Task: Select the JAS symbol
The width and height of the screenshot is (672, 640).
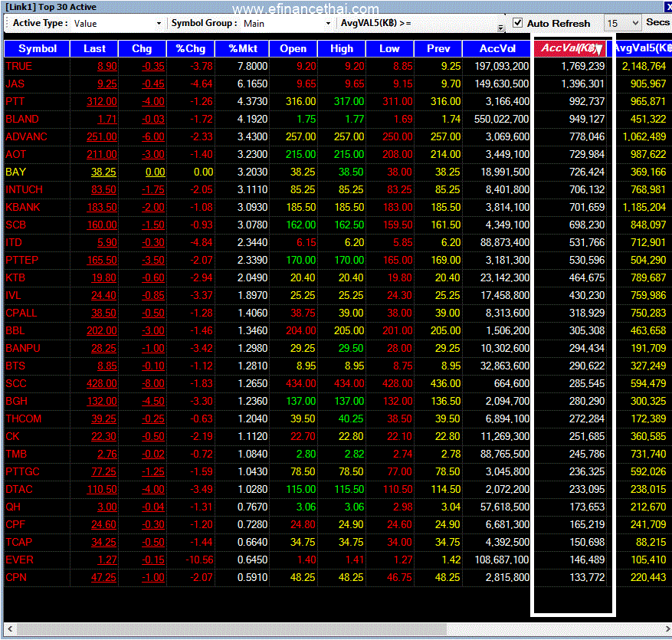Action: [15, 84]
